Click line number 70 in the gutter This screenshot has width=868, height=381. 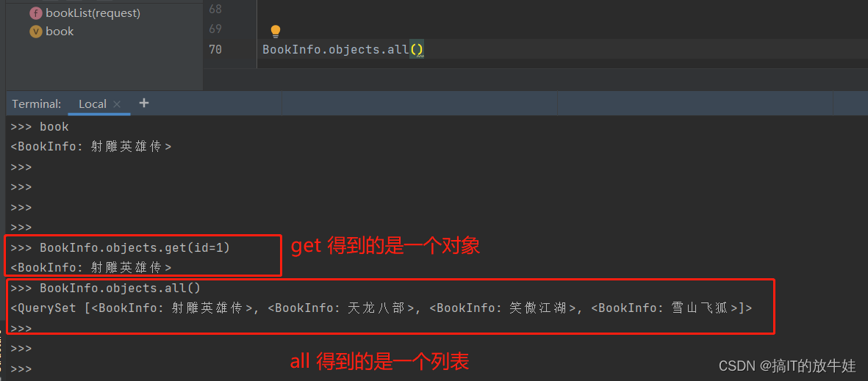[x=215, y=50]
